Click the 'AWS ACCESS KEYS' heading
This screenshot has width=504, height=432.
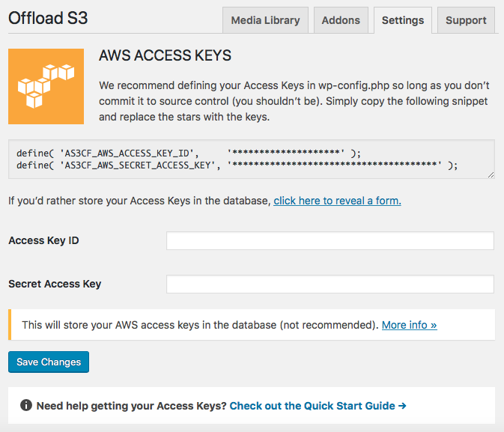[x=165, y=55]
